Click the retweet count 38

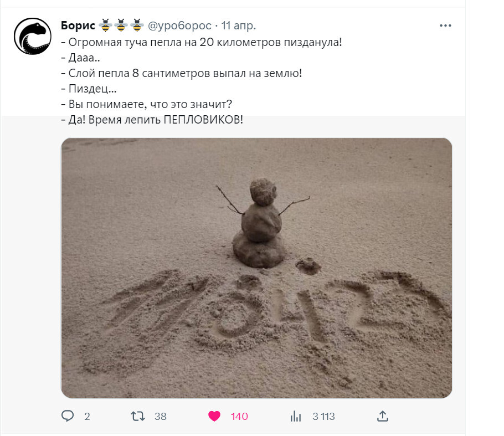pyautogui.click(x=161, y=417)
